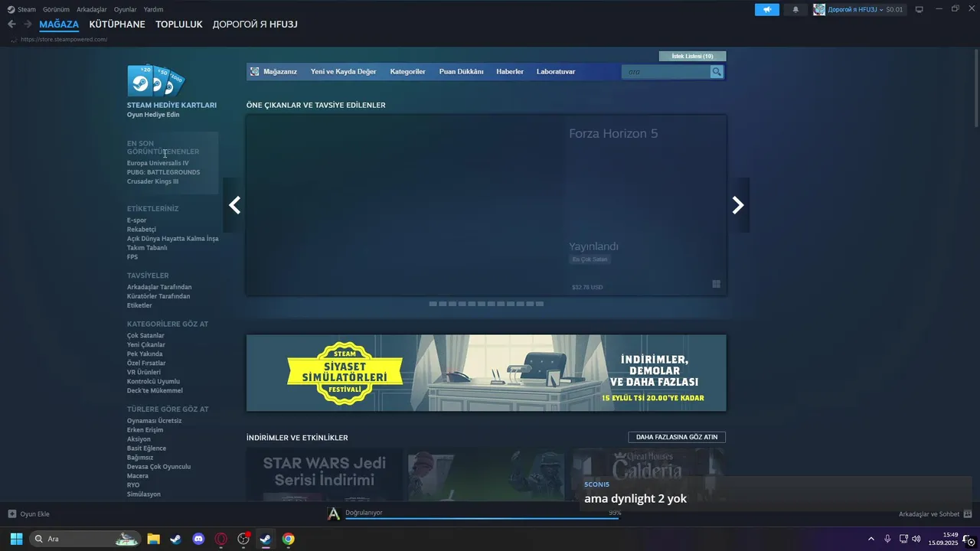Click the E-spor tag link
Screen dimensions: 980x551
tap(136, 220)
